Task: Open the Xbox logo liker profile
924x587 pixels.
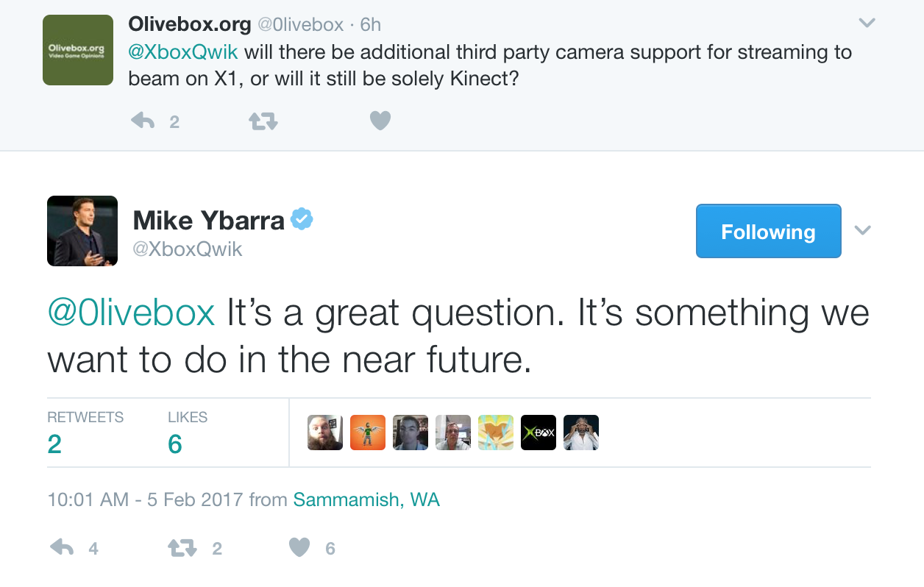Action: pyautogui.click(x=539, y=433)
